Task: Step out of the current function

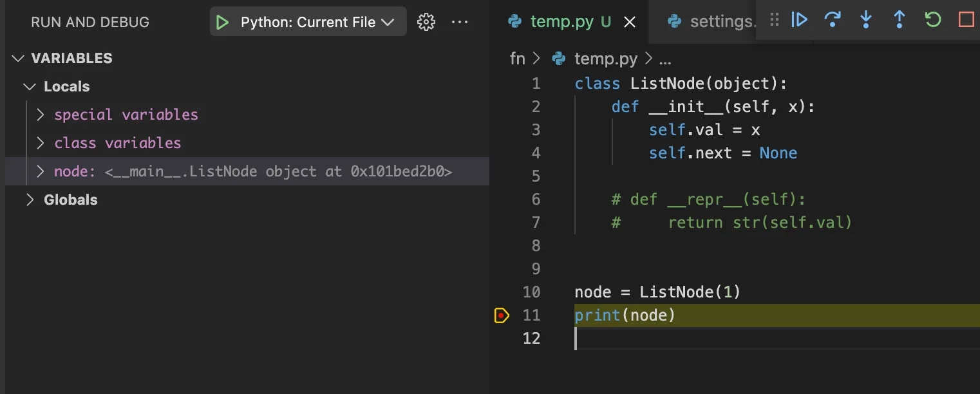Action: point(900,20)
